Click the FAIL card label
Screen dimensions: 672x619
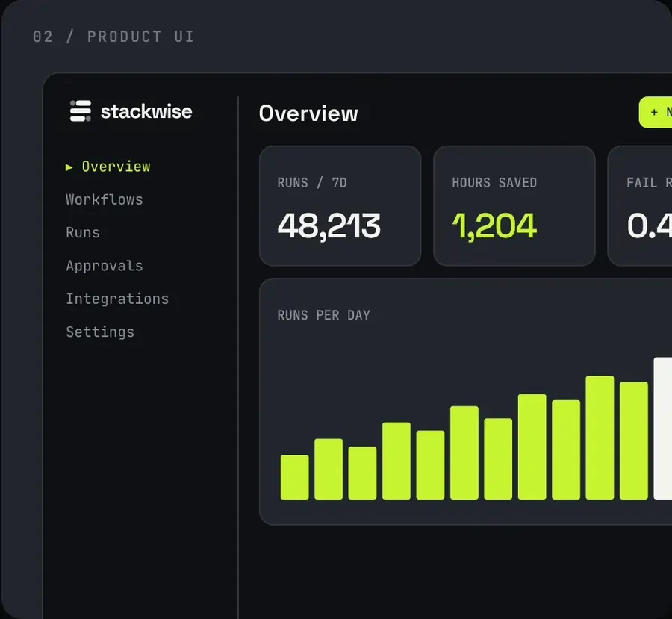click(649, 183)
